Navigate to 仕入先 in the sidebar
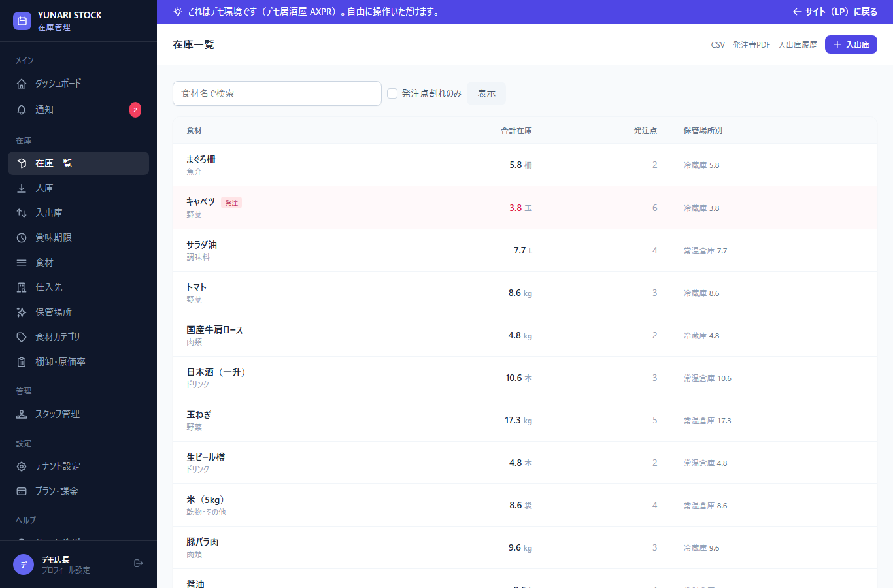The image size is (893, 588). coord(78,287)
